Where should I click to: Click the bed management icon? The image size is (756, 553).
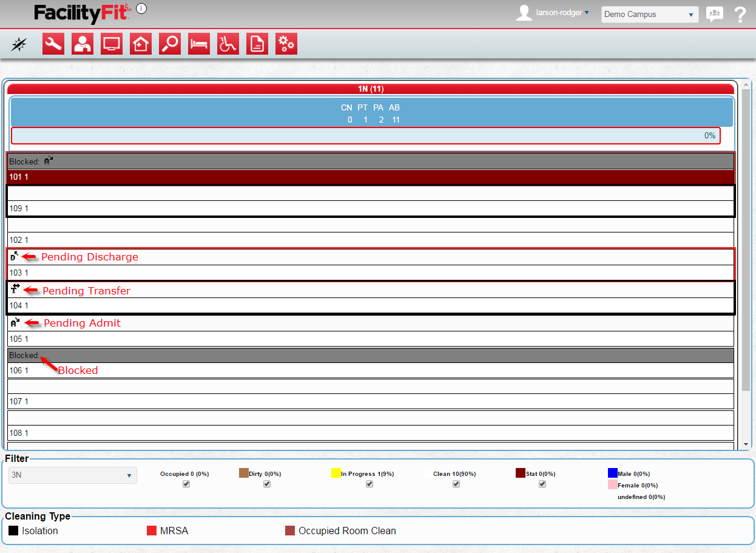199,44
